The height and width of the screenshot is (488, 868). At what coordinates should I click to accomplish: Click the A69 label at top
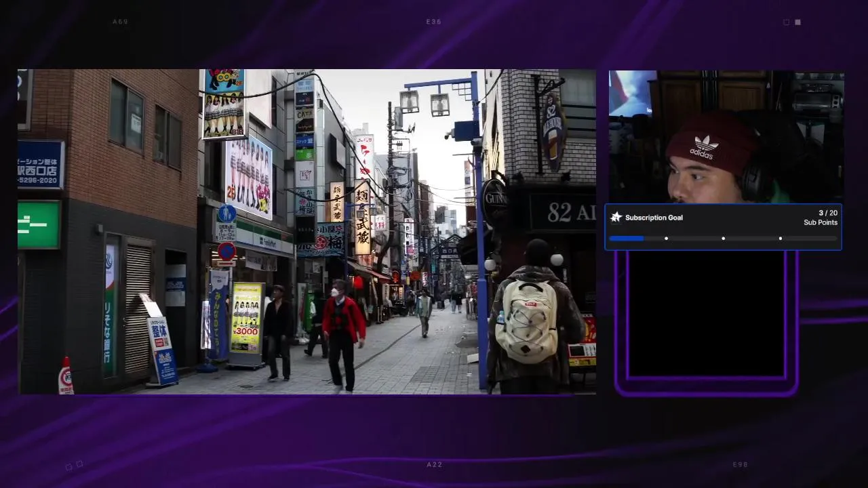pyautogui.click(x=121, y=22)
